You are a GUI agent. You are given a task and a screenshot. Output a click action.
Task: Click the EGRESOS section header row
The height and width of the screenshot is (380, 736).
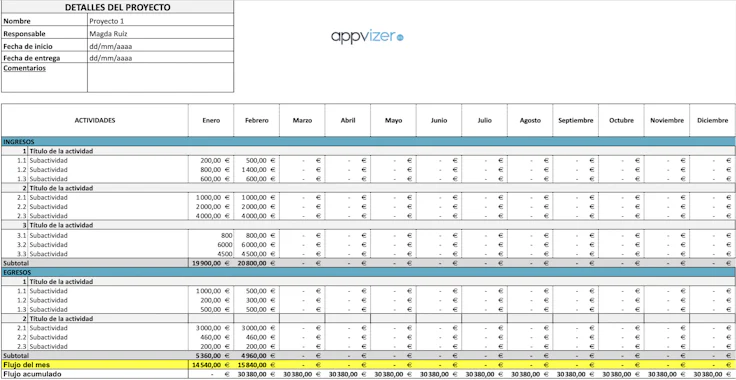coord(368,273)
